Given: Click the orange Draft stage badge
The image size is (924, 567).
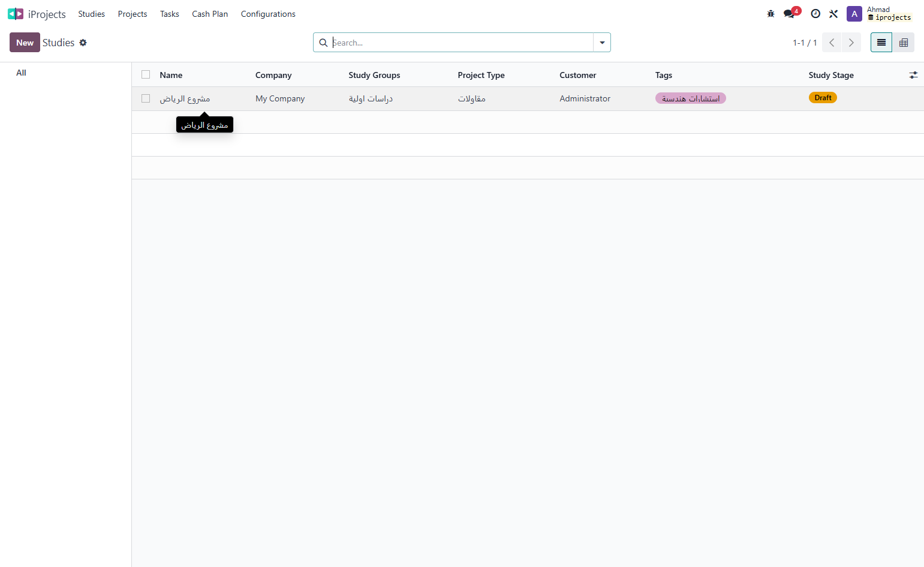Looking at the screenshot, I should (x=823, y=98).
